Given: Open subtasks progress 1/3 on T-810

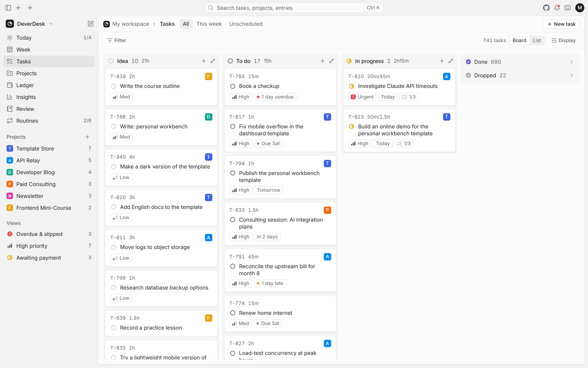Looking at the screenshot, I should (x=409, y=97).
